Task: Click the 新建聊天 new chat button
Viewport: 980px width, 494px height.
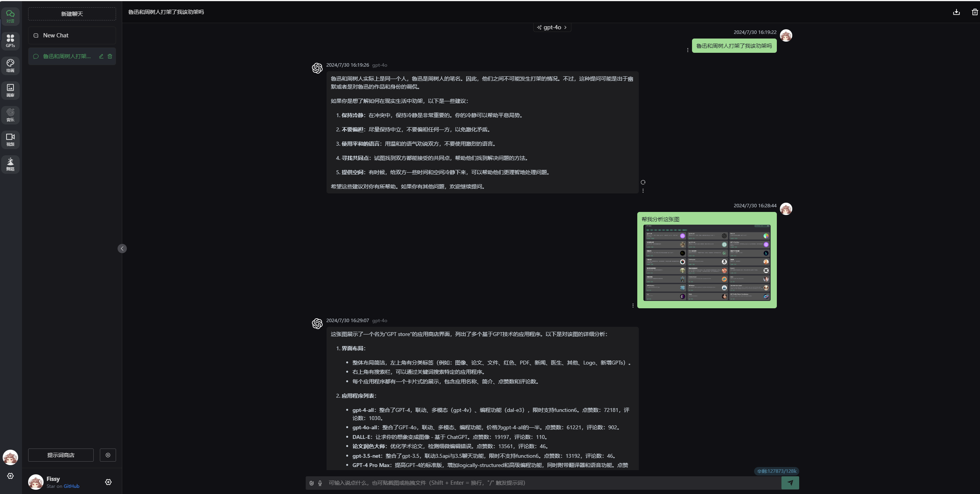Action: coord(72,14)
